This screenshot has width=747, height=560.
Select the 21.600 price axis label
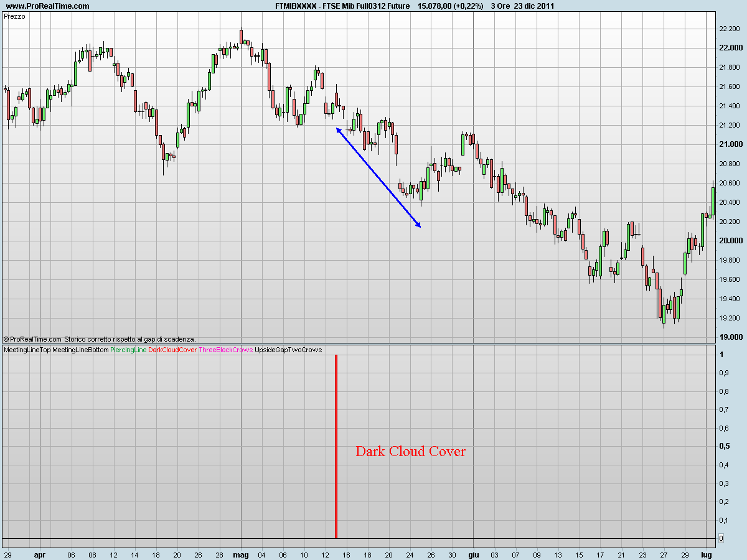[730, 86]
